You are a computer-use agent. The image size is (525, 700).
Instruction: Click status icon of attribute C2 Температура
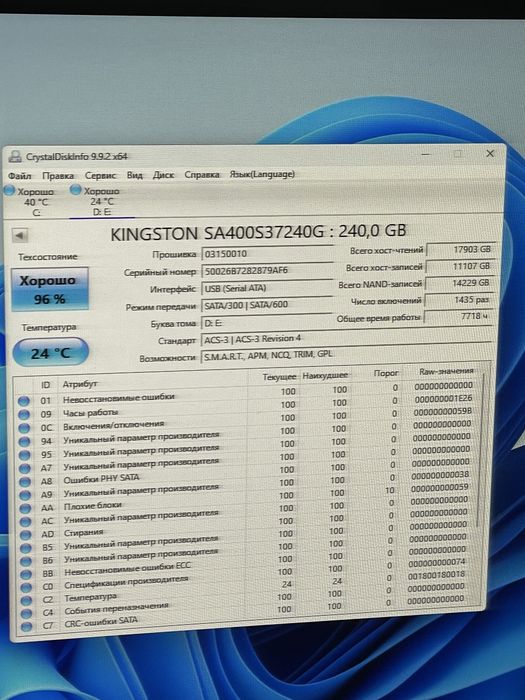pyautogui.click(x=26, y=600)
